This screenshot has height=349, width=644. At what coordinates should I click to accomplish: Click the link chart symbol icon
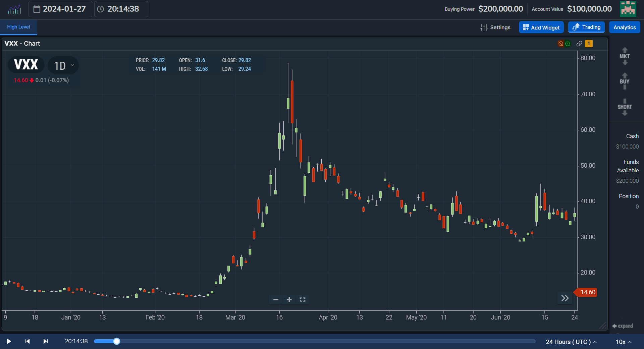(x=579, y=44)
